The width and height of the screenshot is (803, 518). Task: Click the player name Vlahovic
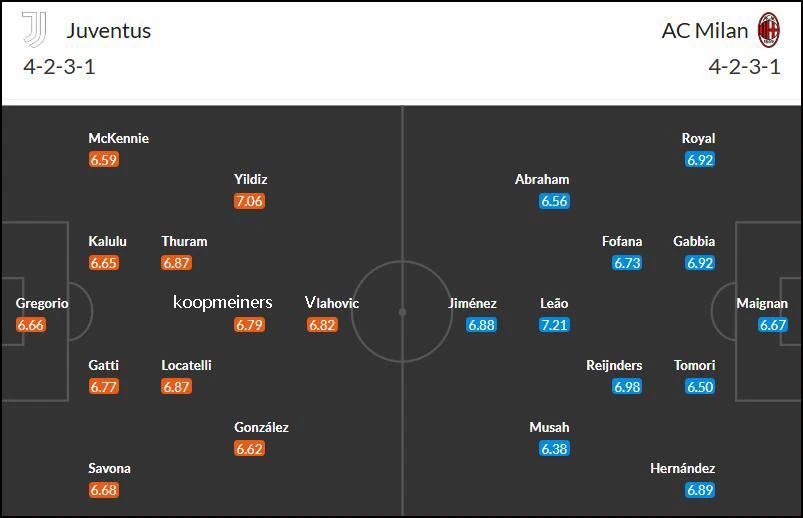[332, 303]
